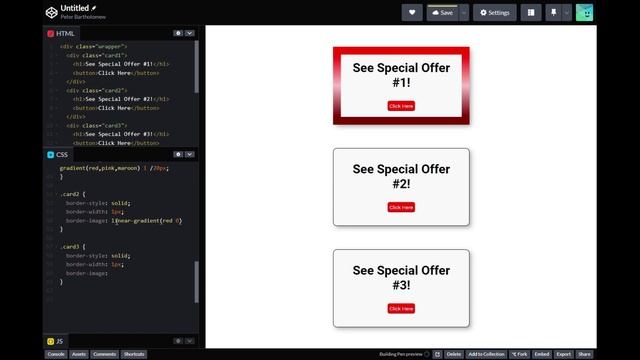Click the JS panel yellow icon

51,341
